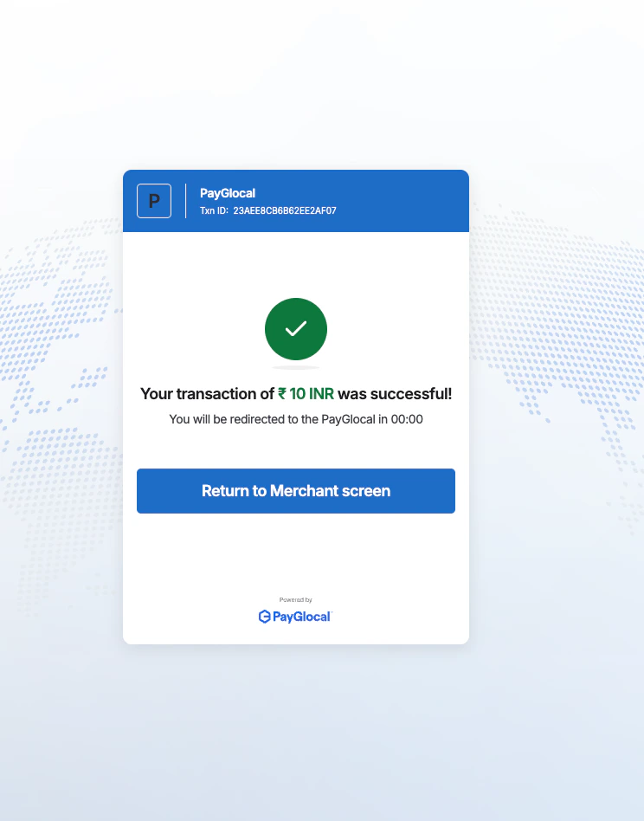Click the green success checkmark icon

click(x=296, y=329)
